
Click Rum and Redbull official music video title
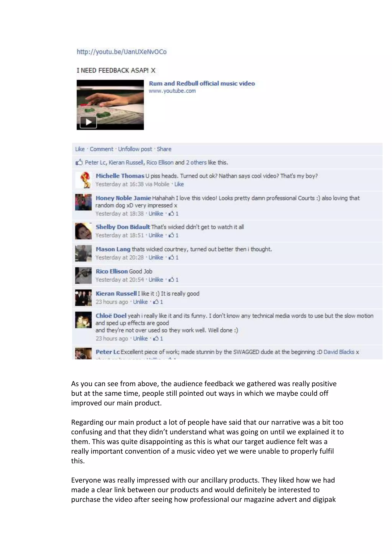coord(202,83)
